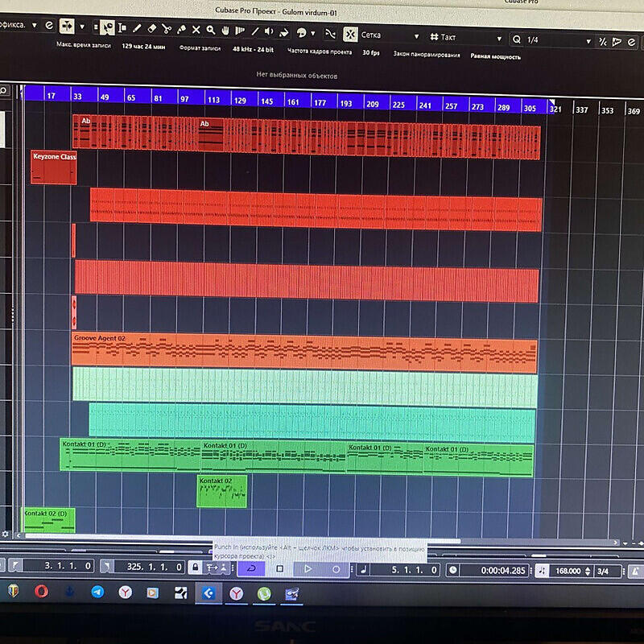Toggle the Cycle loop button
644x644 pixels.
251,568
